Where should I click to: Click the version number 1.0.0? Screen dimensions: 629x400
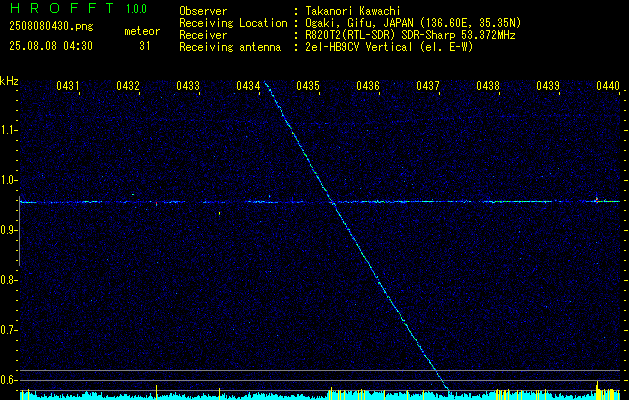coord(136,9)
